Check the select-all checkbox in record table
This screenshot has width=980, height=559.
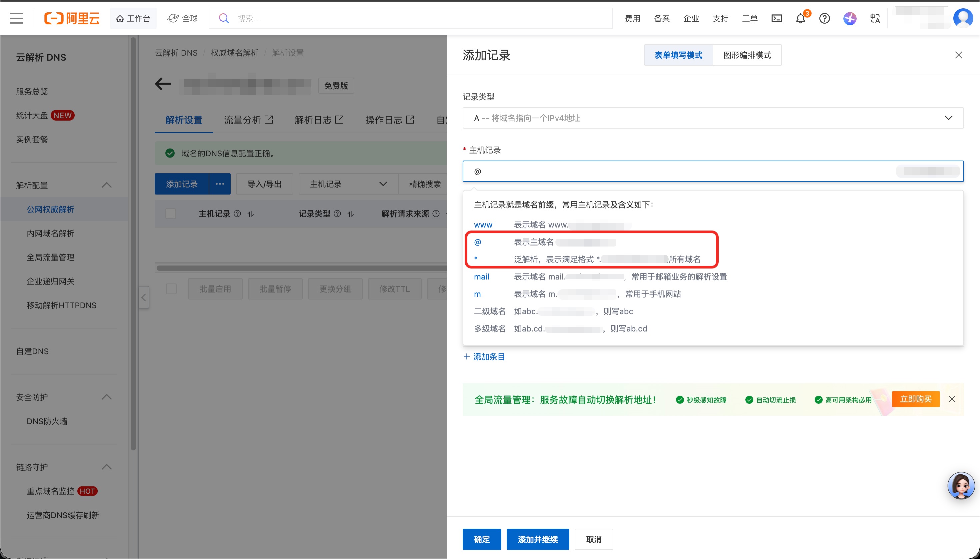[171, 214]
